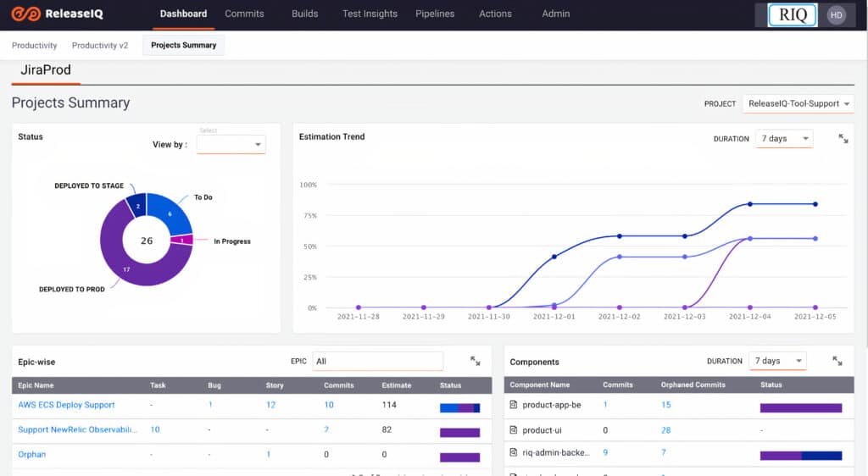The image size is (868, 476).
Task: Open the HD user avatar menu
Action: pos(836,15)
